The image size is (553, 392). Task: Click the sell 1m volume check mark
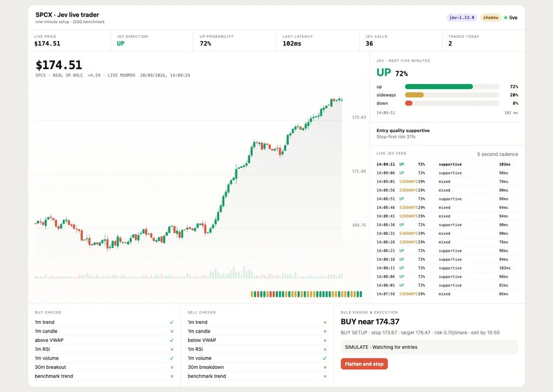pos(325,358)
